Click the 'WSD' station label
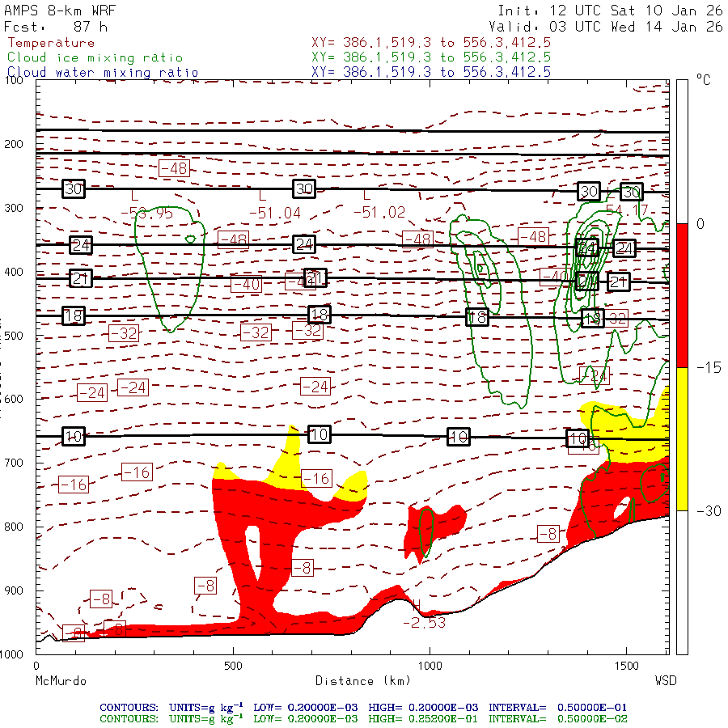 (666, 681)
